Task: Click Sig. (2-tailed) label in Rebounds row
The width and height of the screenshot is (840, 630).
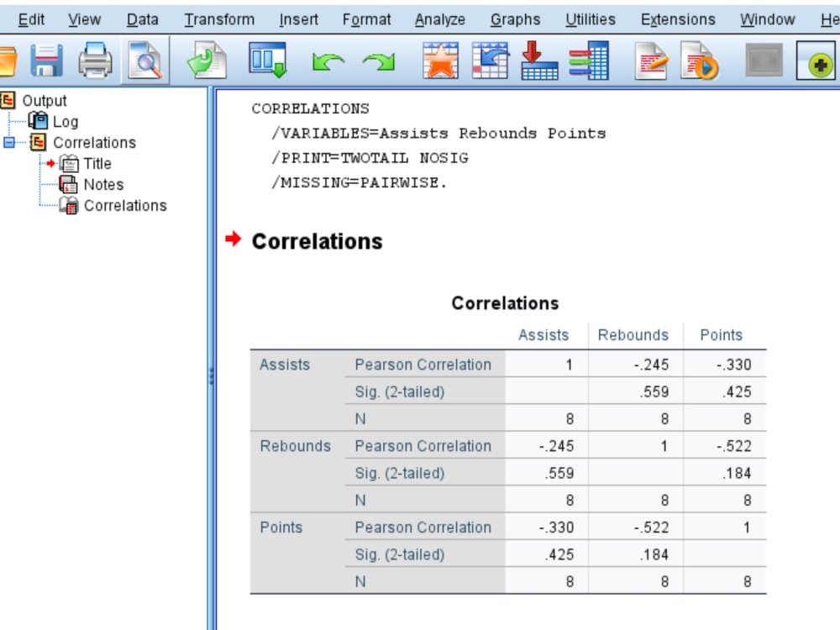Action: pos(400,474)
